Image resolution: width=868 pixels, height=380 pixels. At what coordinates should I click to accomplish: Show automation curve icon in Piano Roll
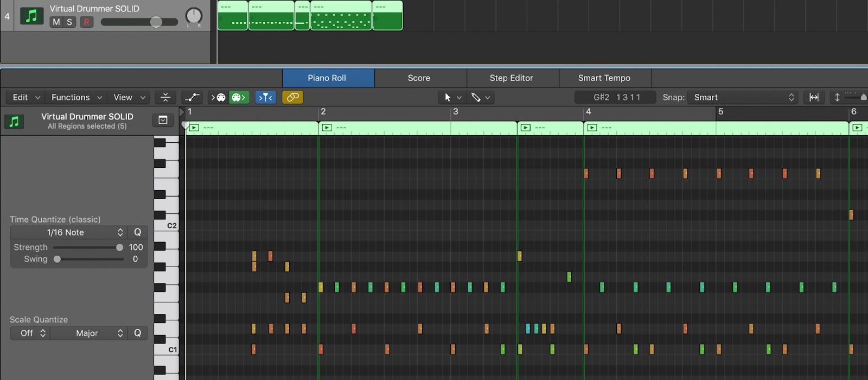click(192, 97)
